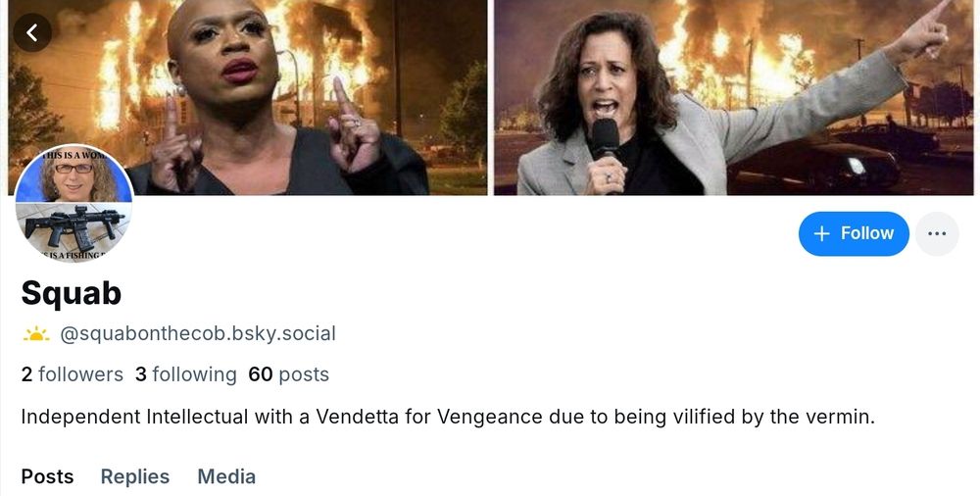Viewport: 980px width, 496px height.
Task: Switch to the Posts tab
Action: (x=47, y=476)
